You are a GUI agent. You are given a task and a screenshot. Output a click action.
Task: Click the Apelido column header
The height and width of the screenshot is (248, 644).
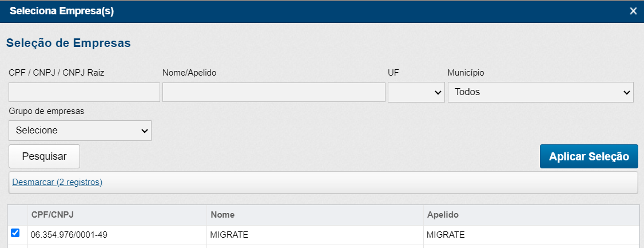443,214
